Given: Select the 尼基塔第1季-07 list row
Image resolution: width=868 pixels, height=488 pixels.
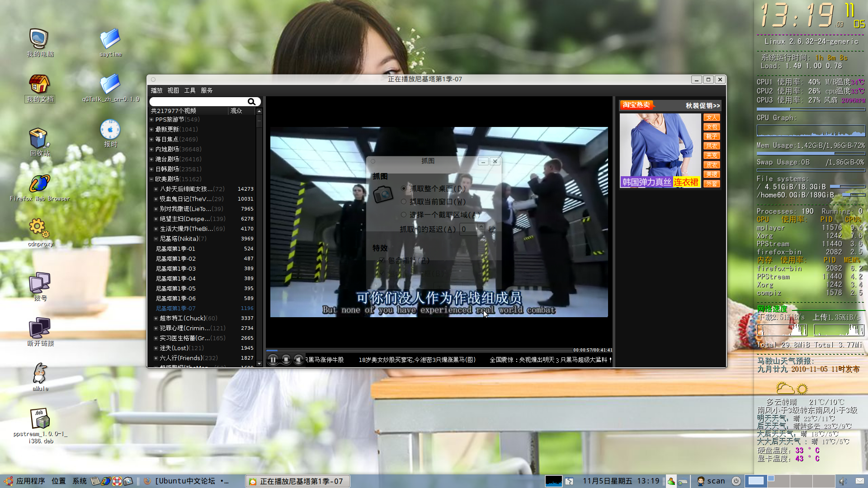Looking at the screenshot, I should coord(203,309).
